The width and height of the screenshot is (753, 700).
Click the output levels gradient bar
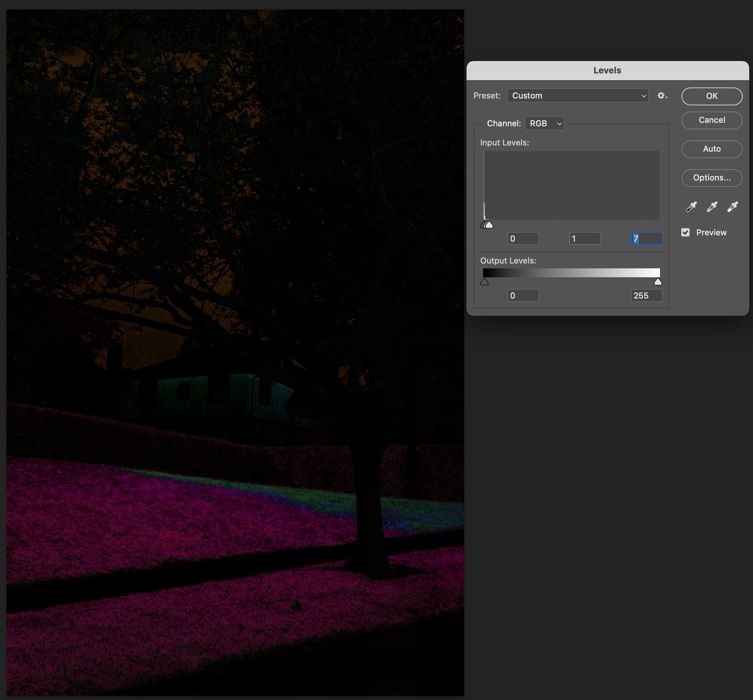571,273
